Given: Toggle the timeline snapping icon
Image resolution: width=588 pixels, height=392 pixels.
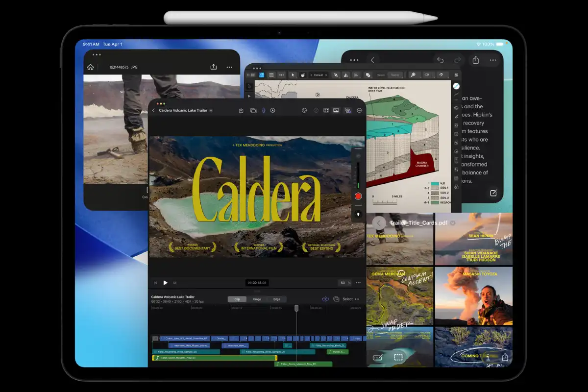Looking at the screenshot, I should click(x=325, y=299).
